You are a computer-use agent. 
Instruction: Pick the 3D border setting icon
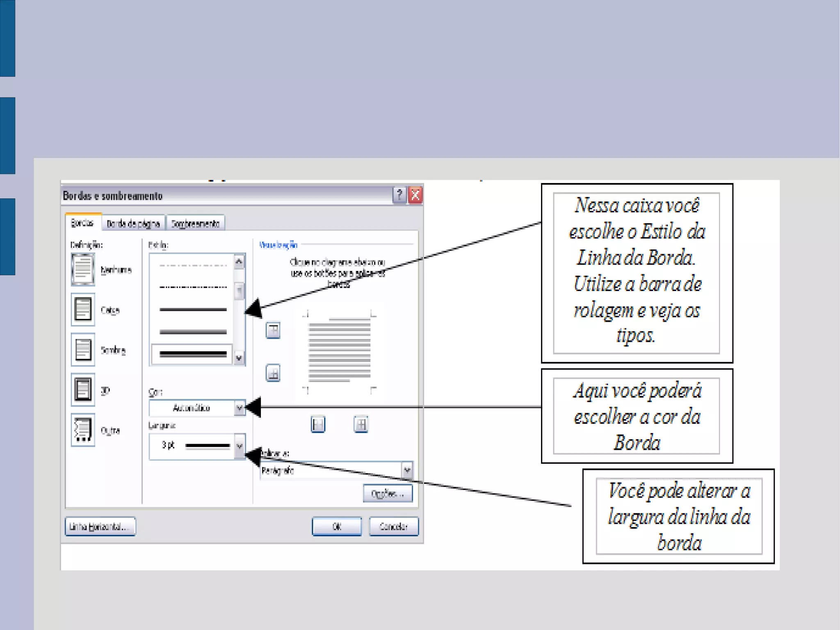tap(83, 389)
